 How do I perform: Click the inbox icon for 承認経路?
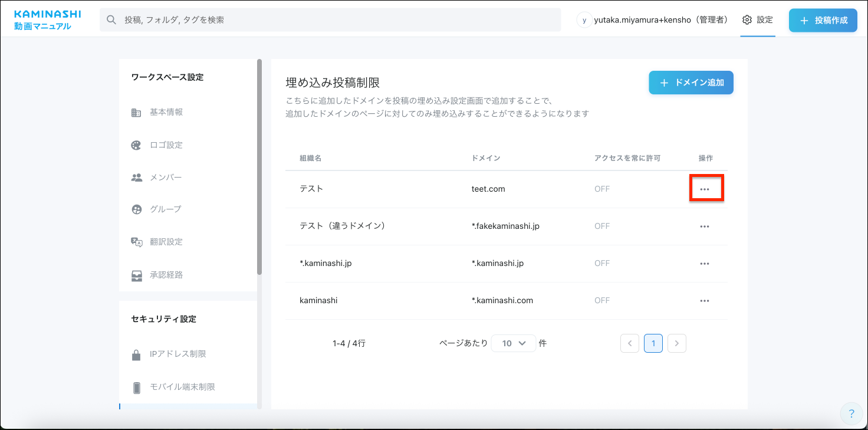(136, 275)
